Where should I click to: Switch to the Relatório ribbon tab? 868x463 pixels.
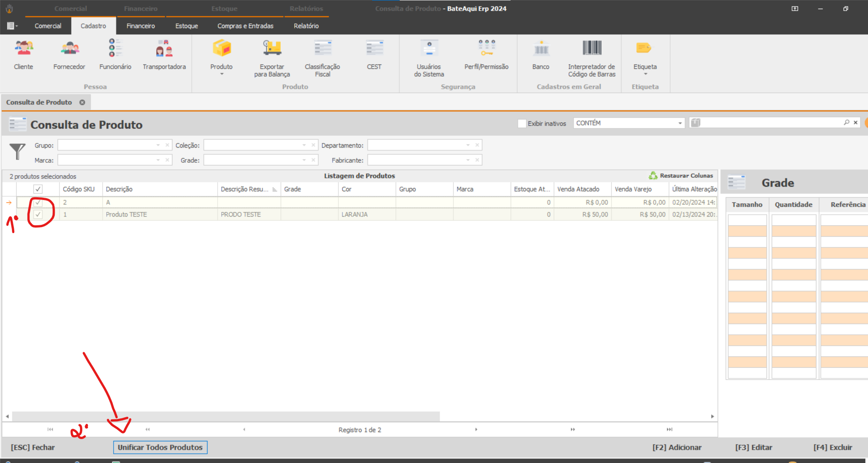coord(306,26)
